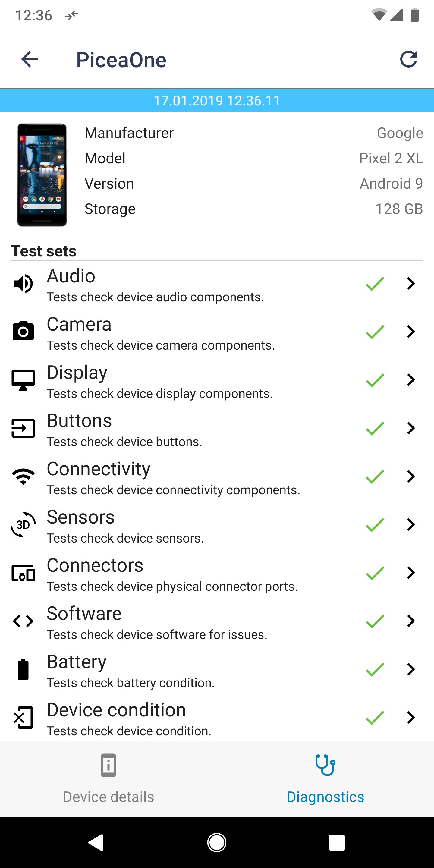Select the Display monitor icon
This screenshot has width=434, height=868.
(x=23, y=380)
